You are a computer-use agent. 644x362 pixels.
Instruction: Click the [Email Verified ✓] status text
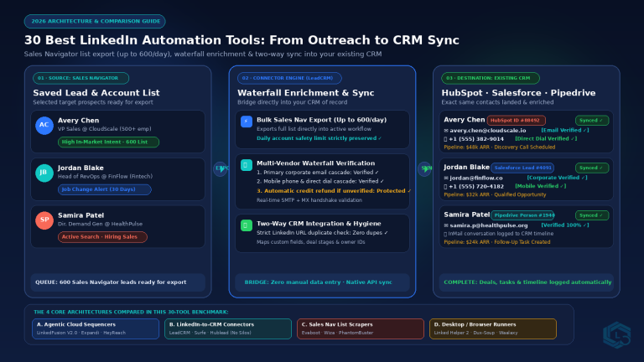pyautogui.click(x=564, y=130)
